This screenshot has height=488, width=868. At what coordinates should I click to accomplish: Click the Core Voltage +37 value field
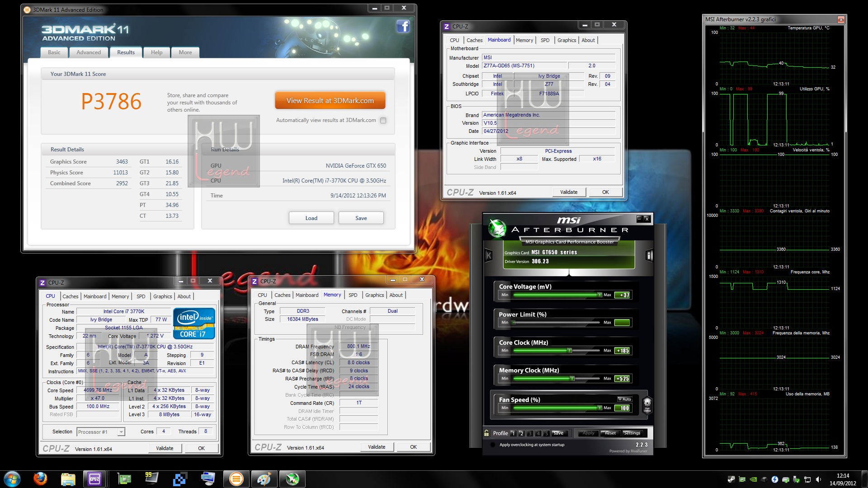tap(623, 295)
